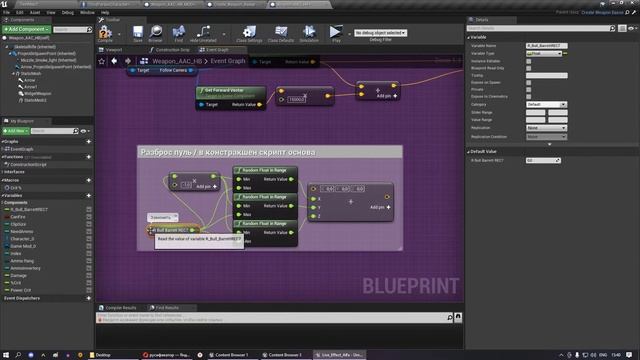This screenshot has height=360, width=640.
Task: Open the File menu
Action: point(6,13)
